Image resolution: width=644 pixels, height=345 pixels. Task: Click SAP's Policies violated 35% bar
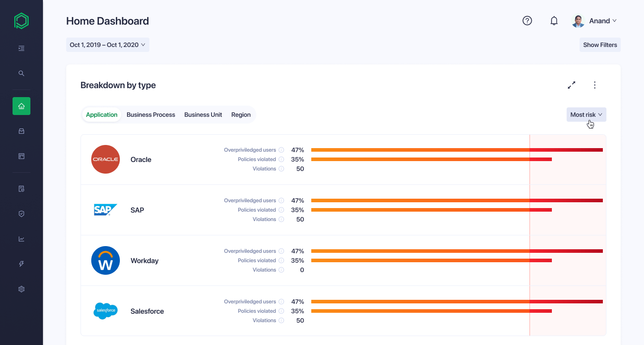pos(432,210)
